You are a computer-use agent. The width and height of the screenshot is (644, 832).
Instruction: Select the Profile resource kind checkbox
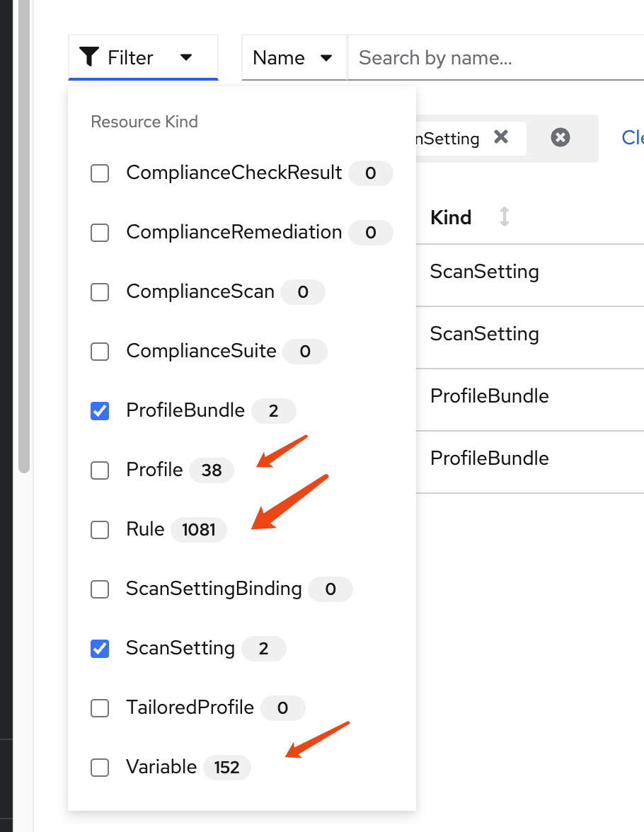pyautogui.click(x=100, y=470)
